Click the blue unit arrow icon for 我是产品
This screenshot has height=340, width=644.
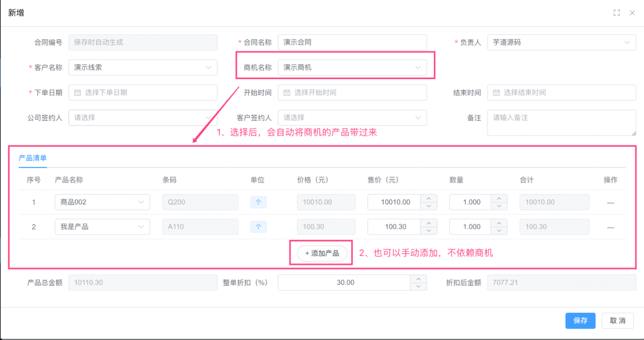click(x=258, y=226)
